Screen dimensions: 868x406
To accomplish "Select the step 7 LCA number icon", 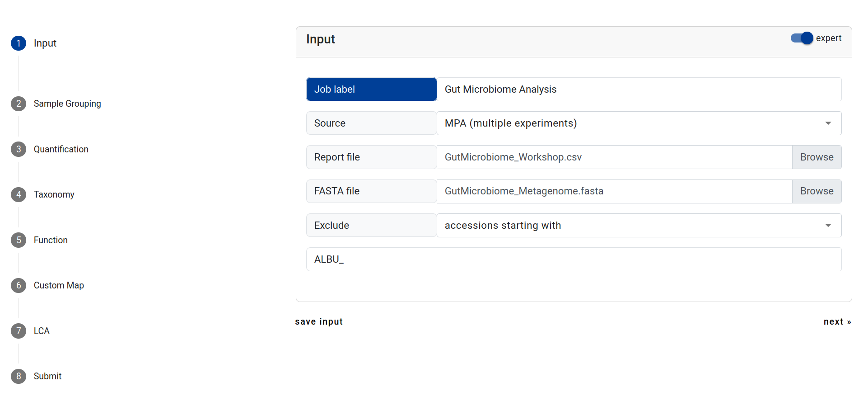I will click(19, 331).
